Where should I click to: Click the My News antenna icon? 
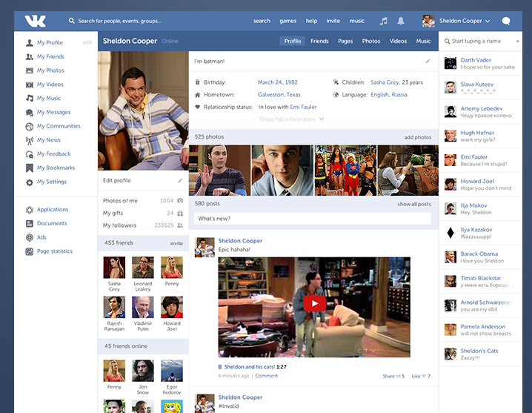tap(30, 140)
